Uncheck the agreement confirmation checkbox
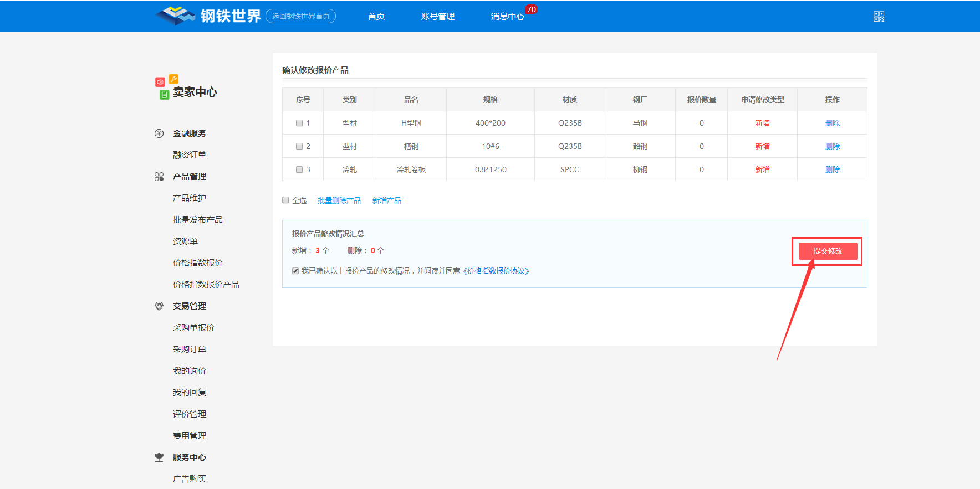 point(295,271)
